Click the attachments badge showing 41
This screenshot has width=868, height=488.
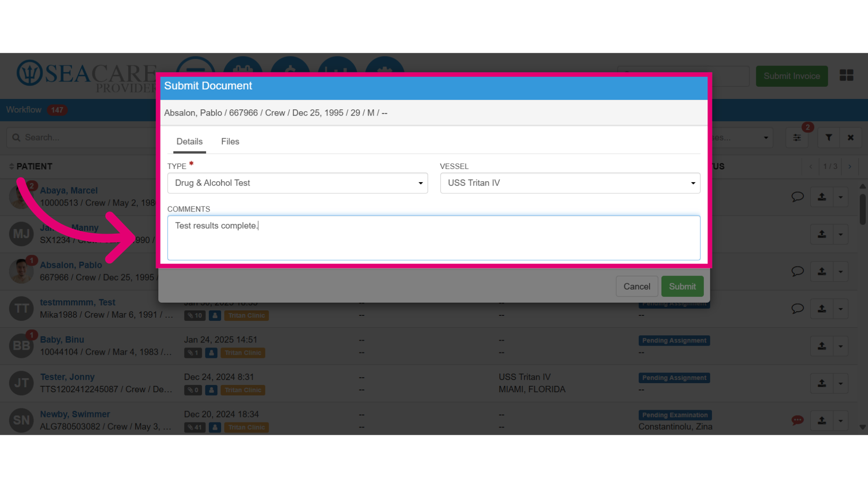(x=195, y=427)
